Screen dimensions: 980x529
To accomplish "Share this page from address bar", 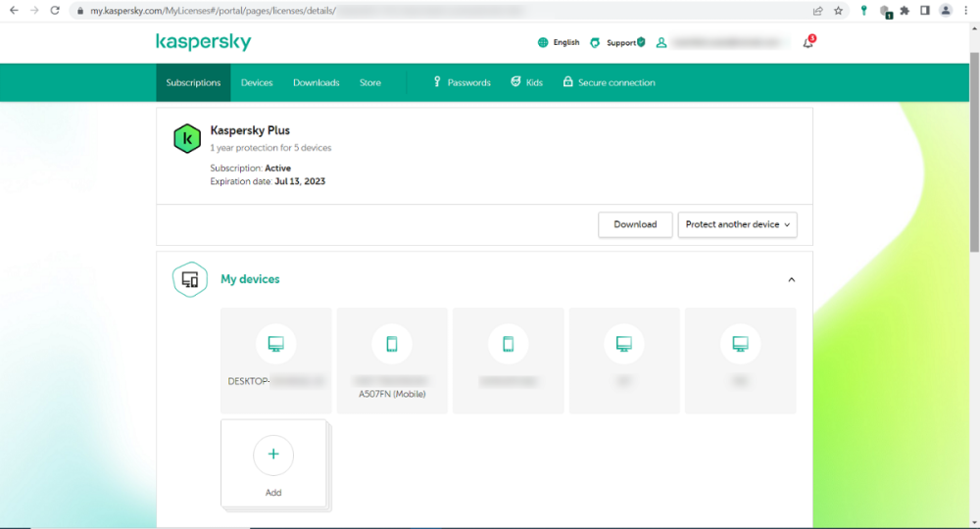I will point(817,11).
